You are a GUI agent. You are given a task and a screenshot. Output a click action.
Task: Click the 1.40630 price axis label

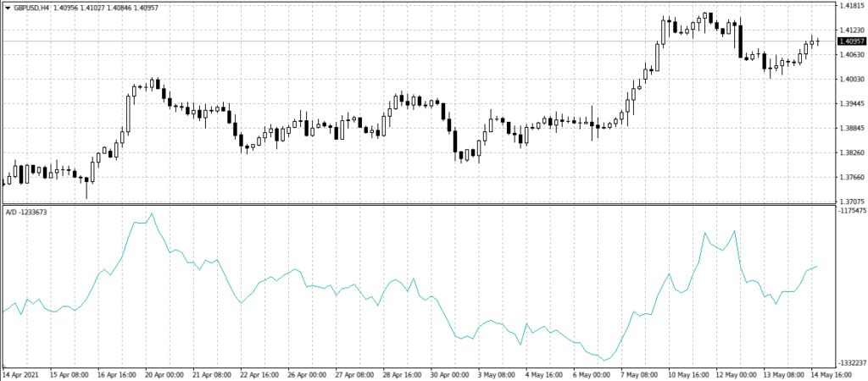pyautogui.click(x=849, y=55)
